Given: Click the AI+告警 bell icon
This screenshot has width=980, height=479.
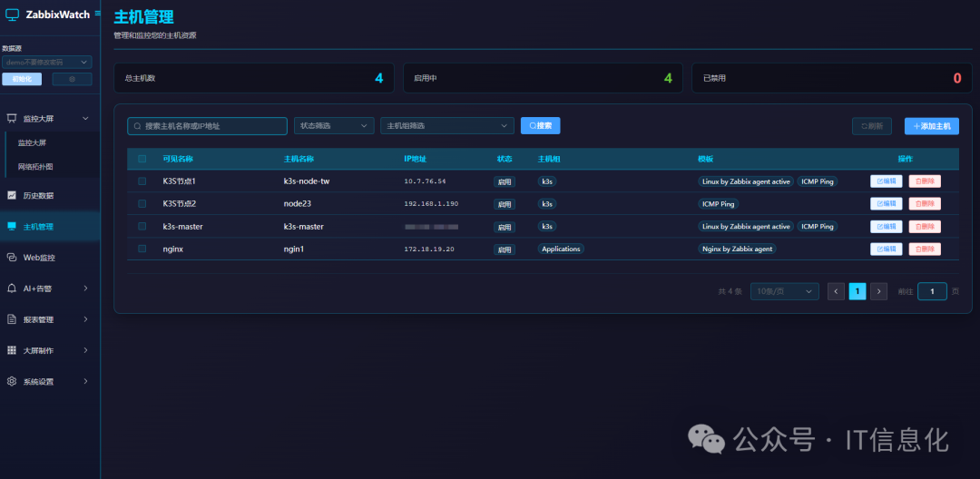Looking at the screenshot, I should (x=12, y=288).
